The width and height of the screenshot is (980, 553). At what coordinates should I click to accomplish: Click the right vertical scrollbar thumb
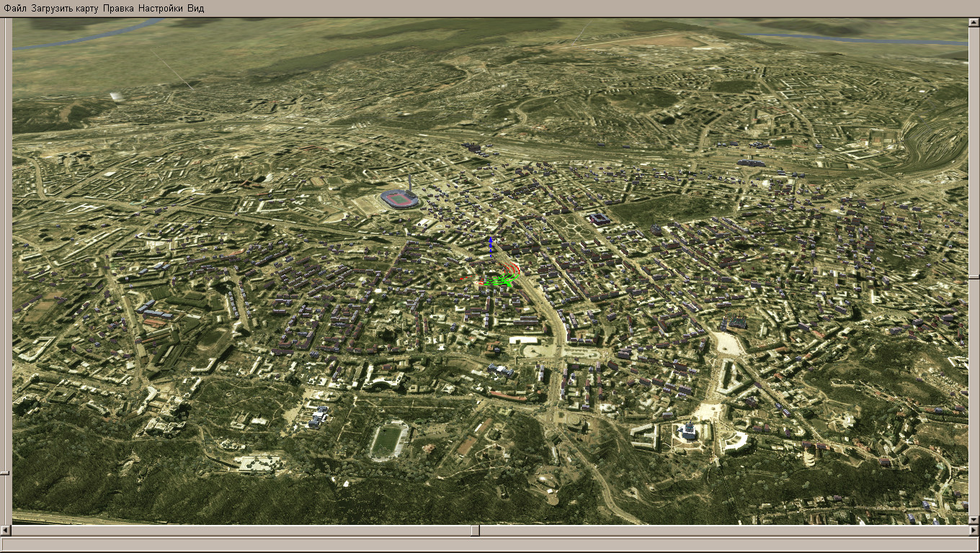(974, 276)
